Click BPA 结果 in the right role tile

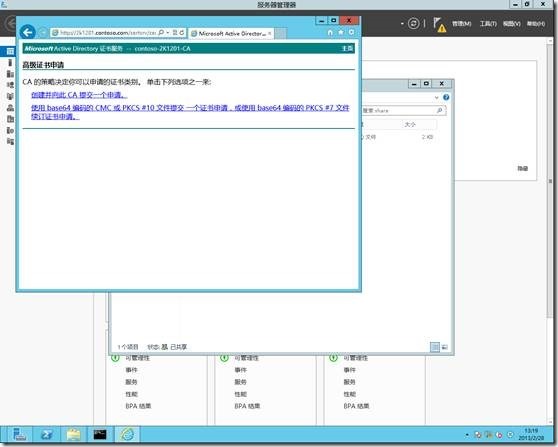point(356,406)
